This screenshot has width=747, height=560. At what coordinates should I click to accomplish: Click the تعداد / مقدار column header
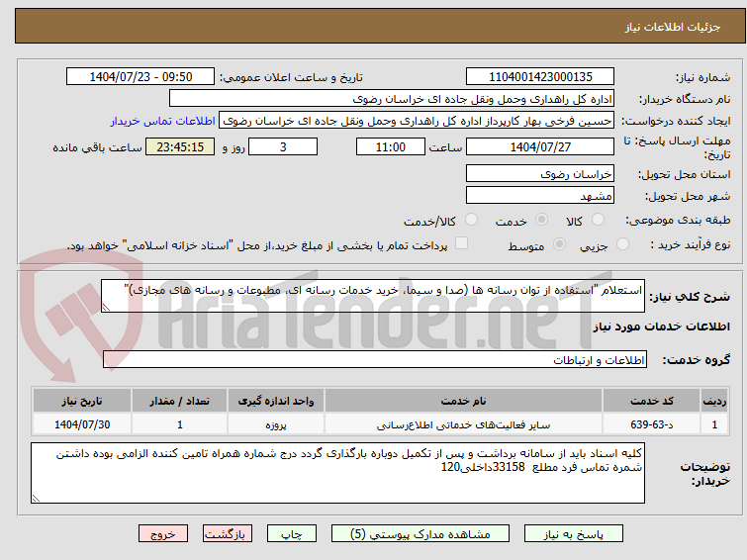click(x=180, y=401)
